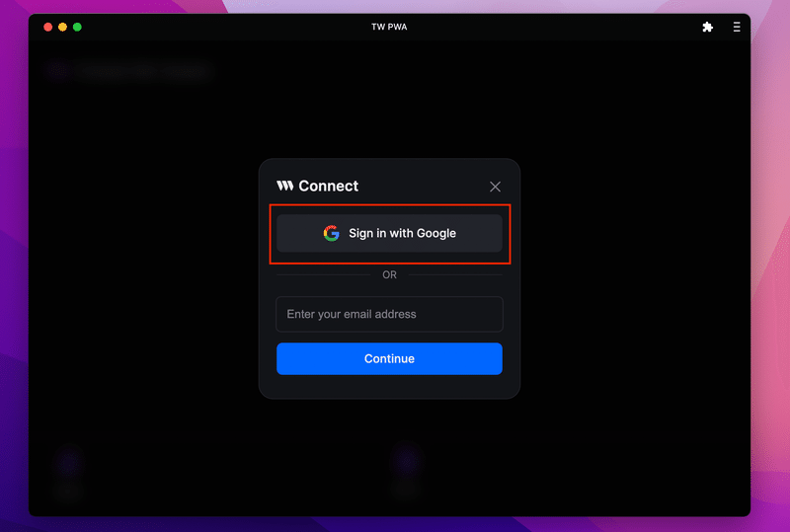Click Sign in with Google button
This screenshot has height=532, width=790.
point(389,233)
